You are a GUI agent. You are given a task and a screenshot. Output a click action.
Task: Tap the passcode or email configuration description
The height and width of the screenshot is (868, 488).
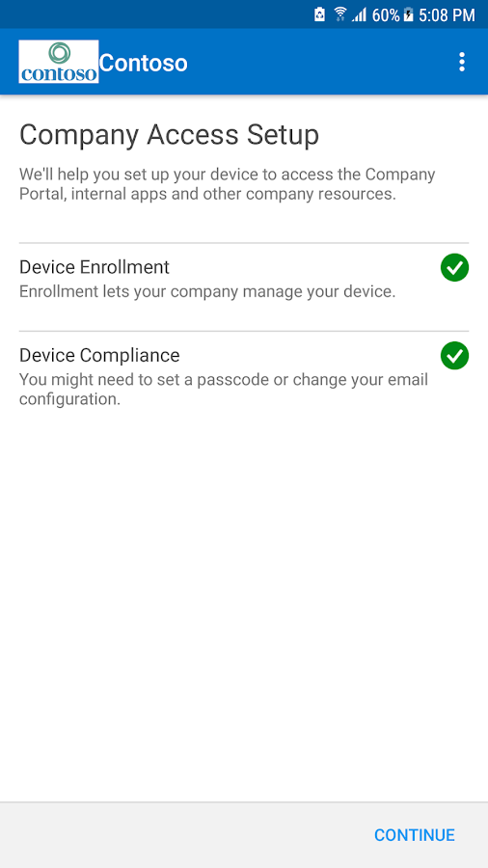point(224,390)
